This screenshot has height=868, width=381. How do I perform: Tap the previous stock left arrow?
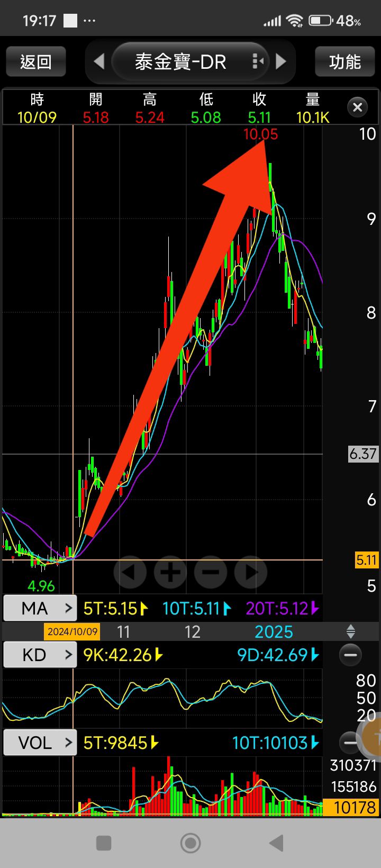pos(99,62)
